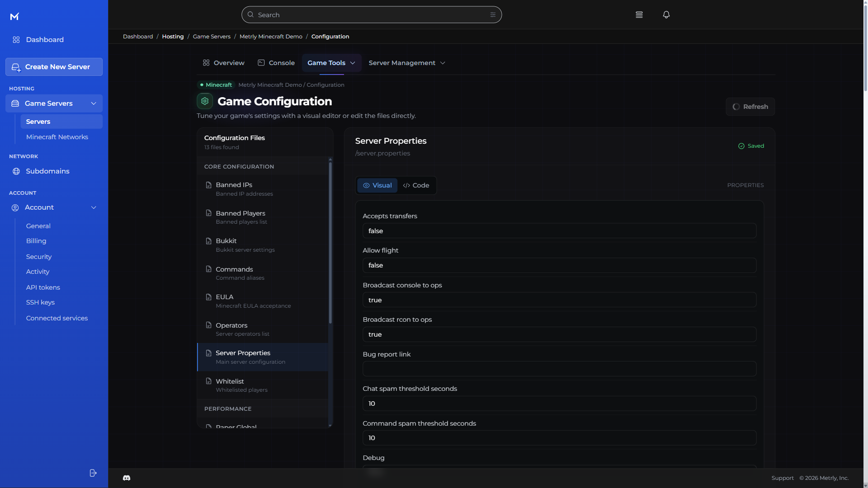Open the search filter options icon
The image size is (868, 488).
tap(493, 15)
